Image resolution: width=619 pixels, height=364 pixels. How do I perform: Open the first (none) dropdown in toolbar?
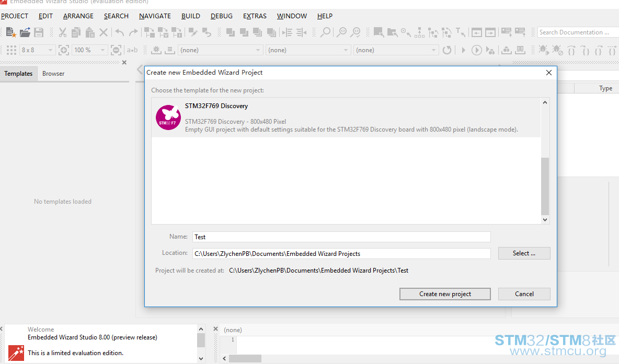(220, 50)
